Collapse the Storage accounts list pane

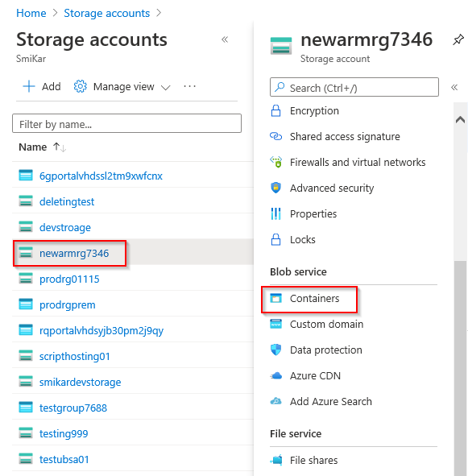pyautogui.click(x=225, y=39)
